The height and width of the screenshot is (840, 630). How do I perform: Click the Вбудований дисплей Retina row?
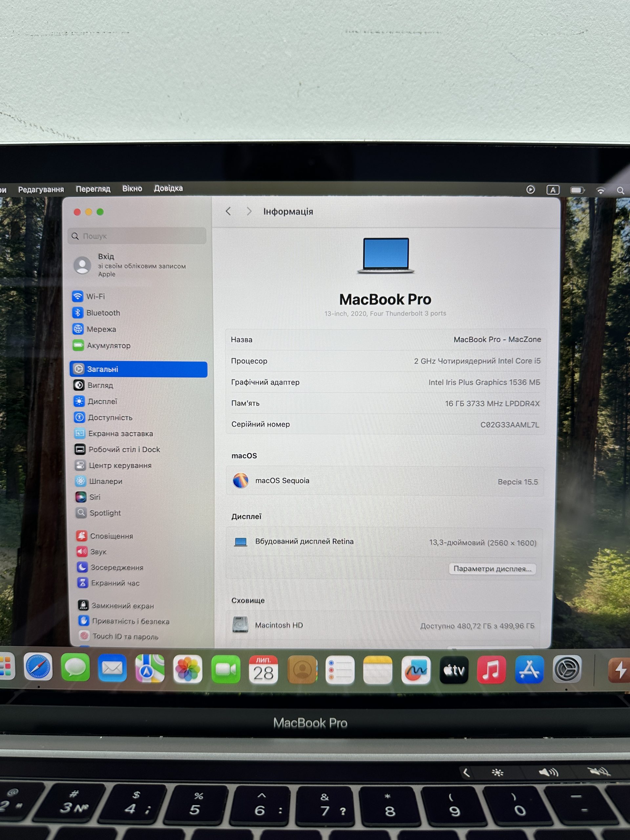click(x=384, y=542)
